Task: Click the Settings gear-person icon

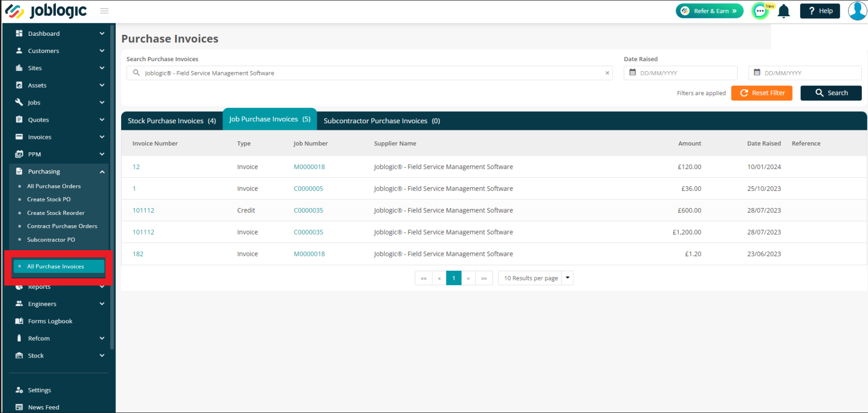Action: 19,390
